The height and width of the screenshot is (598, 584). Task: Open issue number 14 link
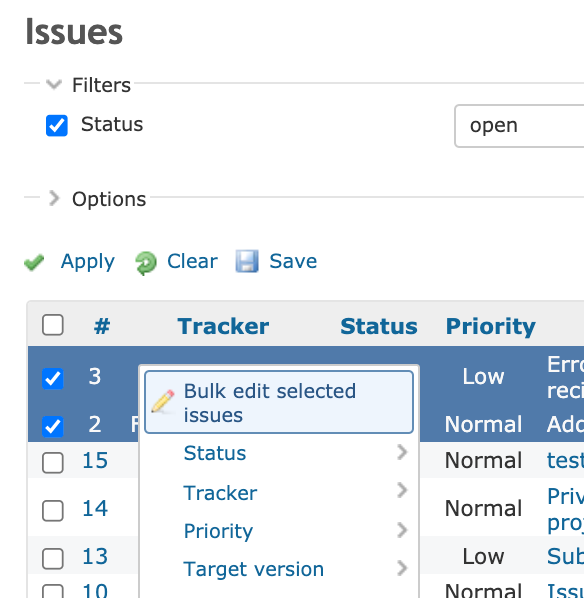pos(95,508)
